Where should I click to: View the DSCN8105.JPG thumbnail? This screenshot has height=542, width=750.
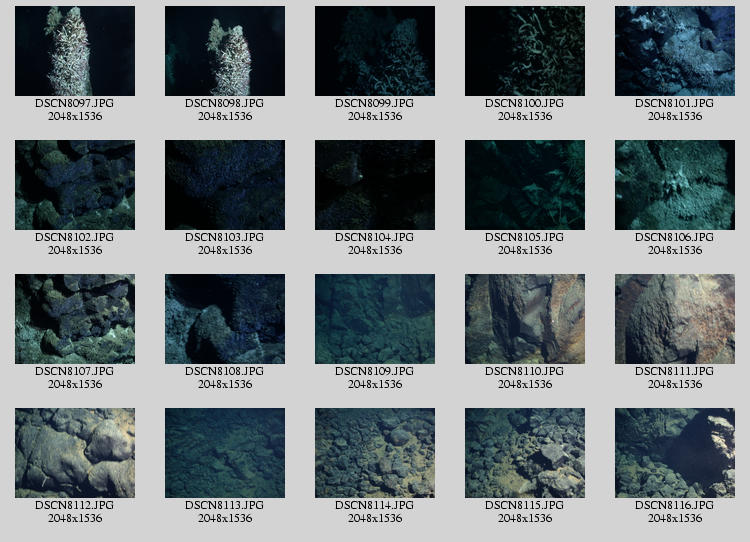(x=525, y=185)
